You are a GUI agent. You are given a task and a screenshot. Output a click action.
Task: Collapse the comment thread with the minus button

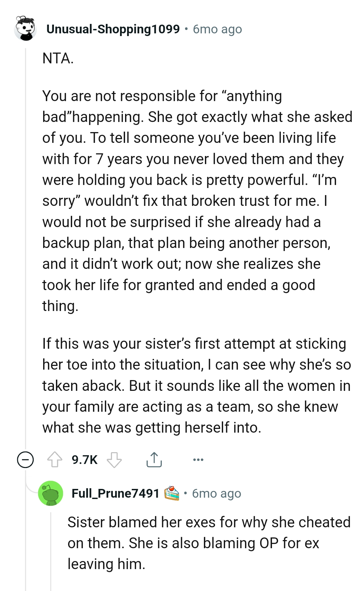point(25,459)
